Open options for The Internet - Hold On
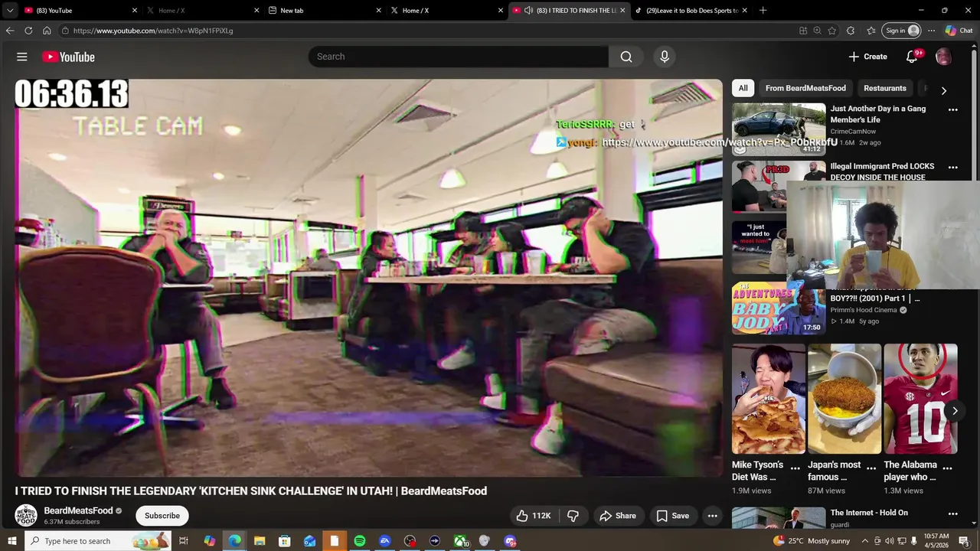This screenshot has width=980, height=551. tap(952, 514)
